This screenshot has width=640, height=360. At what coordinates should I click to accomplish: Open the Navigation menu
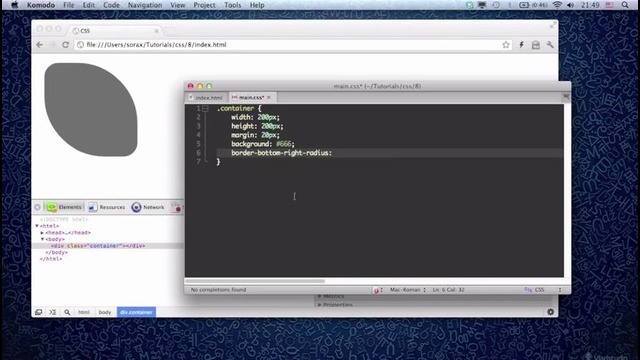[x=145, y=5]
